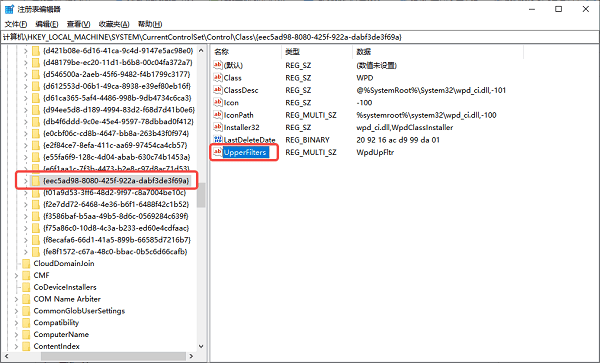Select the {d61ca365-5af4-4486-998b-9db4734c6ca3} key

[117, 98]
